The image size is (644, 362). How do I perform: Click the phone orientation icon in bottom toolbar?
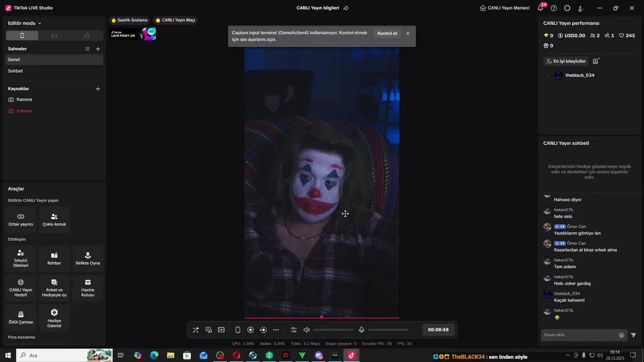(x=238, y=330)
